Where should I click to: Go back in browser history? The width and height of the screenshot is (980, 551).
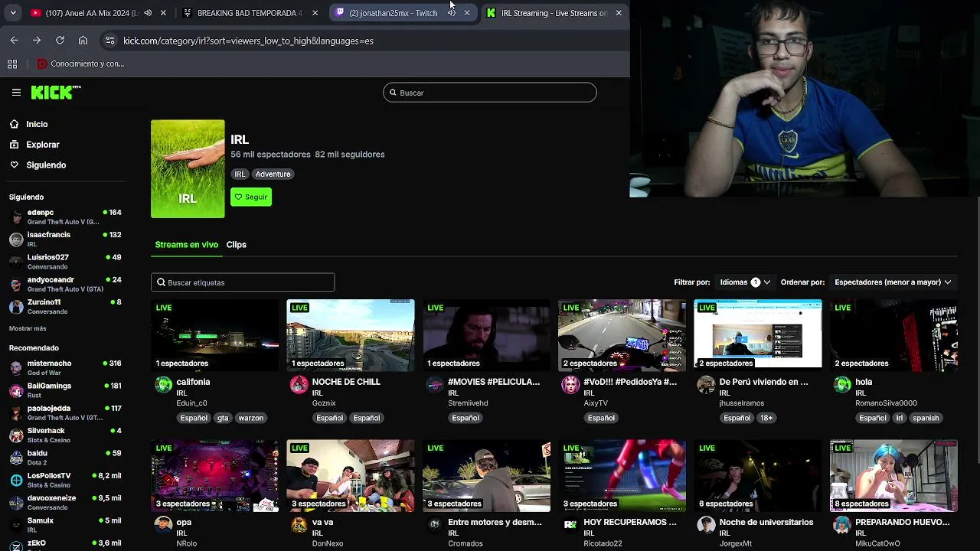(x=14, y=41)
